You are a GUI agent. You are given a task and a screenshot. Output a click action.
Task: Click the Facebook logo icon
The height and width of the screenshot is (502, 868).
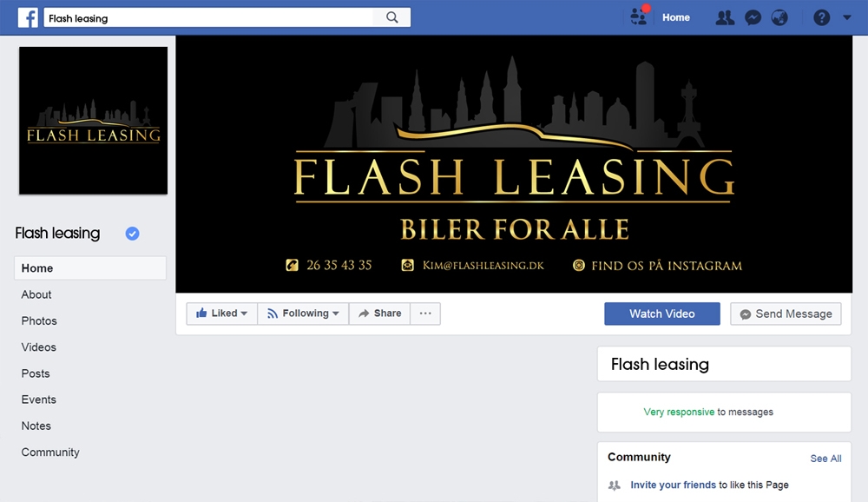(28, 17)
